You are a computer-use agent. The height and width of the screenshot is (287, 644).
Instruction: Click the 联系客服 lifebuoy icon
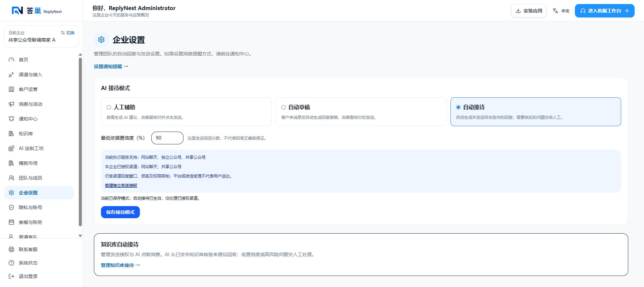click(x=11, y=249)
